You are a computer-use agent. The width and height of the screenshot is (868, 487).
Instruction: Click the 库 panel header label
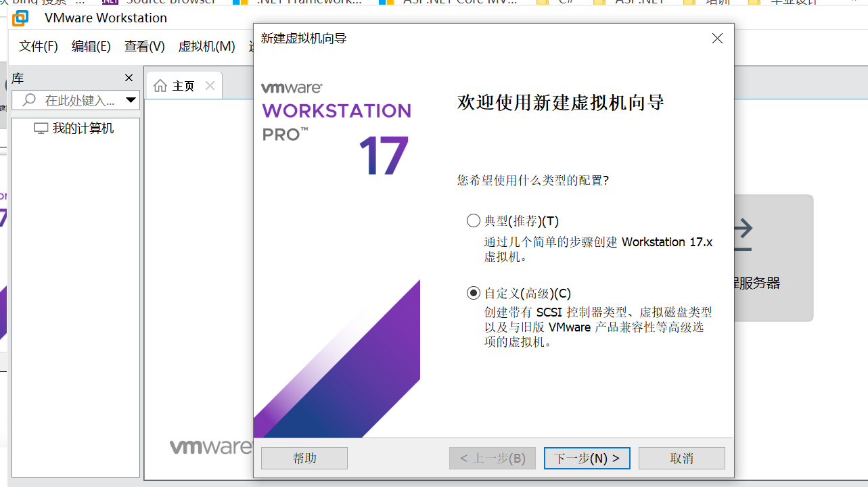click(x=18, y=78)
